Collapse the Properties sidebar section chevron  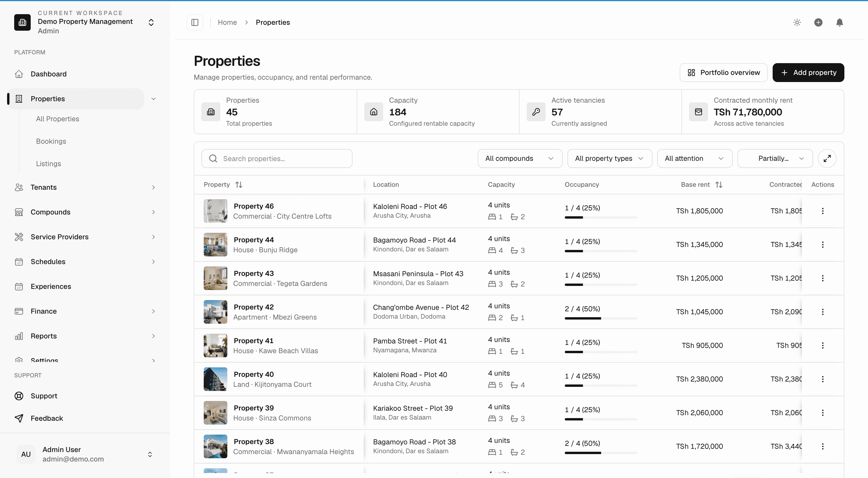(x=153, y=99)
